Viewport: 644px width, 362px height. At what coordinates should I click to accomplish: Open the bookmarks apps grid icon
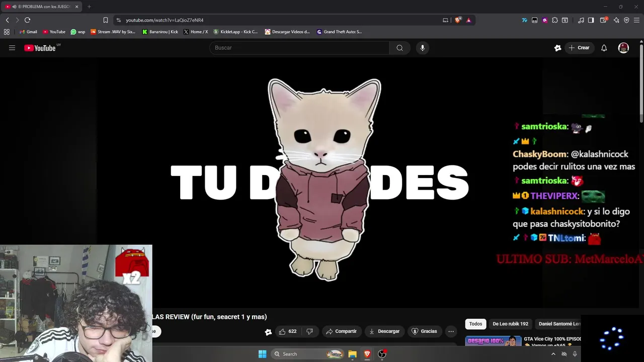7,32
